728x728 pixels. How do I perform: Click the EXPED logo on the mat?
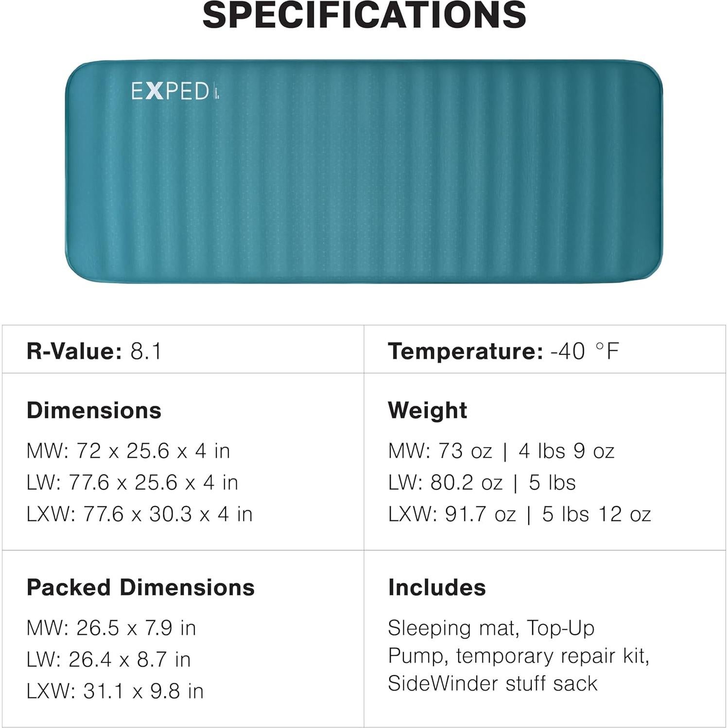170,91
